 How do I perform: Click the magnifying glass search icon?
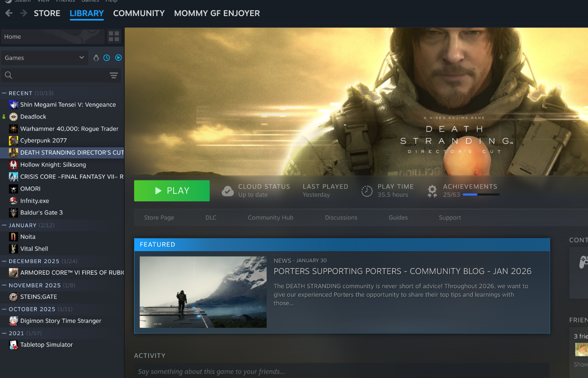(8, 75)
